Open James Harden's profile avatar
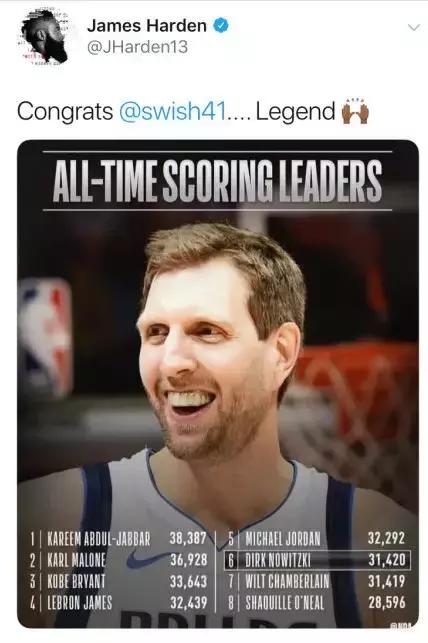The height and width of the screenshot is (643, 428). pyautogui.click(x=44, y=36)
